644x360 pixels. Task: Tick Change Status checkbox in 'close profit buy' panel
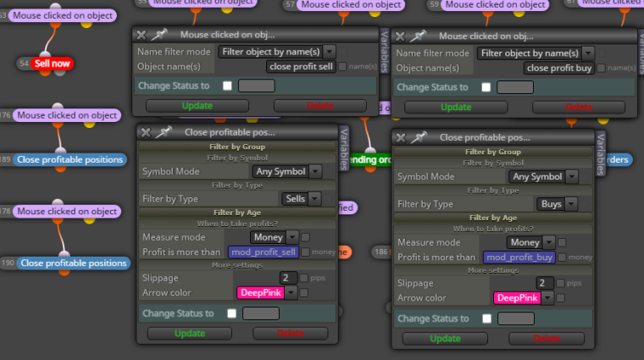coord(486,87)
